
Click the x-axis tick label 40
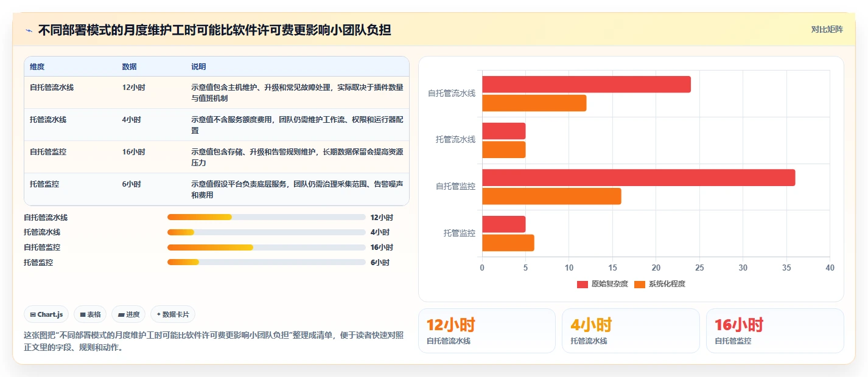(830, 268)
